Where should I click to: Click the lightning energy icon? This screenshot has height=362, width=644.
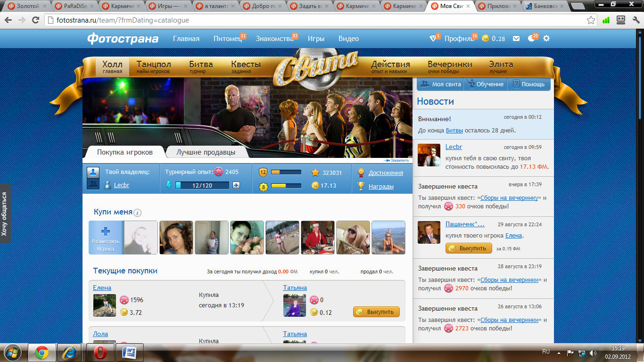(169, 185)
